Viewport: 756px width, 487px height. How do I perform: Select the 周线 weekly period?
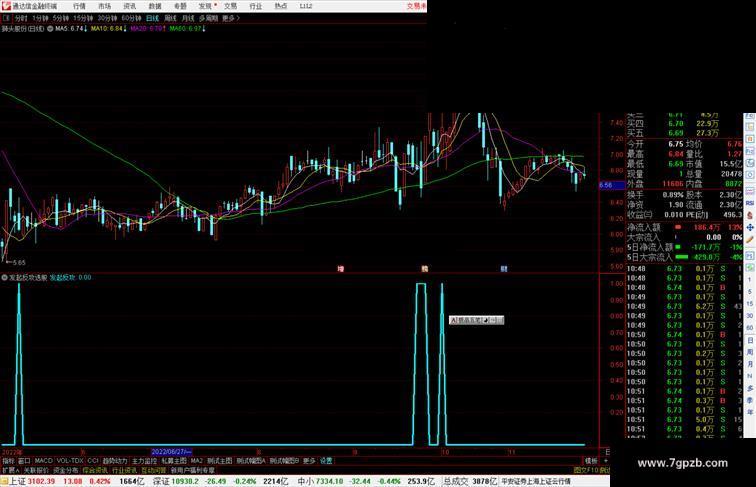[170, 18]
